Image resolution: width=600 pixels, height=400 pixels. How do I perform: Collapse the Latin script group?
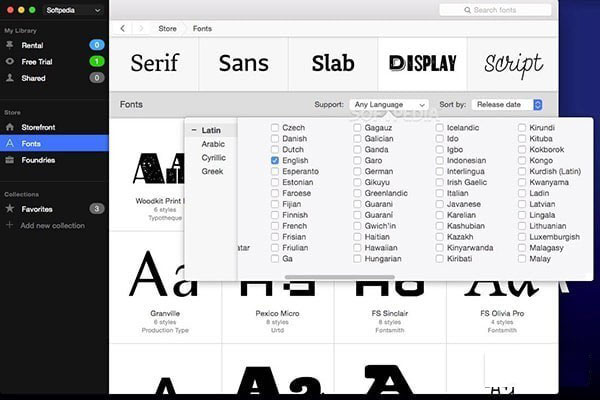(x=194, y=130)
